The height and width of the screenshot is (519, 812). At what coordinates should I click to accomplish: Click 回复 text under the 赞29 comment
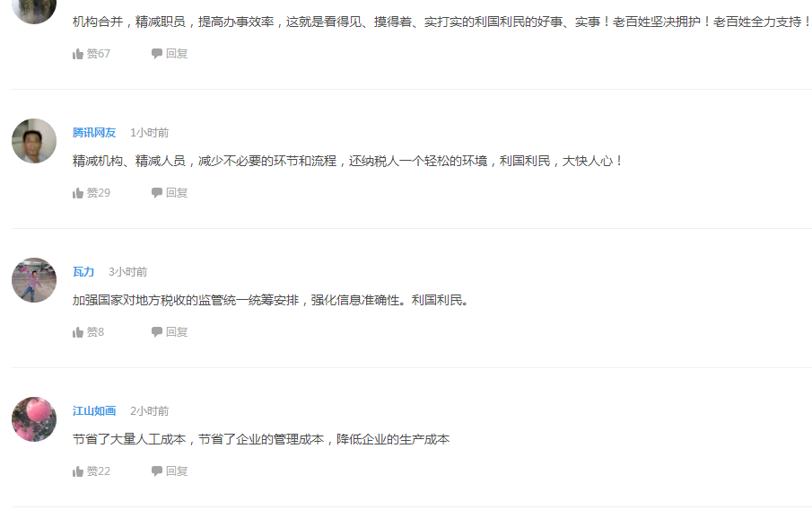pos(177,193)
